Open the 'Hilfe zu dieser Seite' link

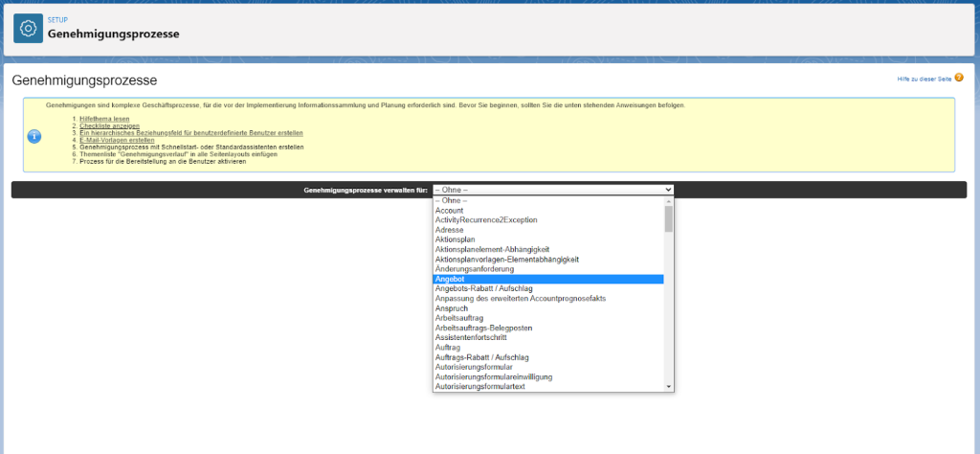[923, 79]
